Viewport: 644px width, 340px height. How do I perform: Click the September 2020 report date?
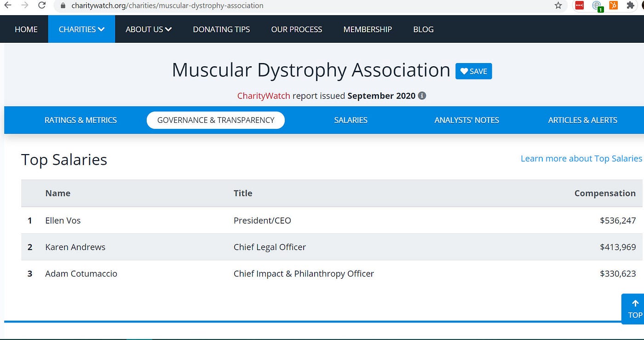point(381,96)
